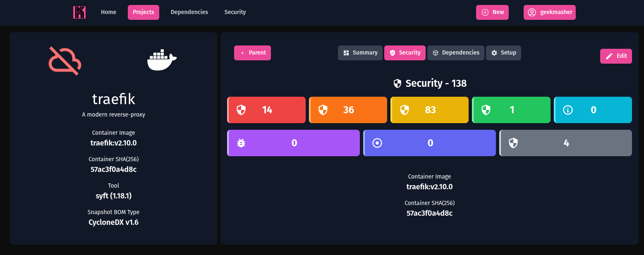
Task: Click the shield icon next to the Security heading
Action: tap(397, 83)
